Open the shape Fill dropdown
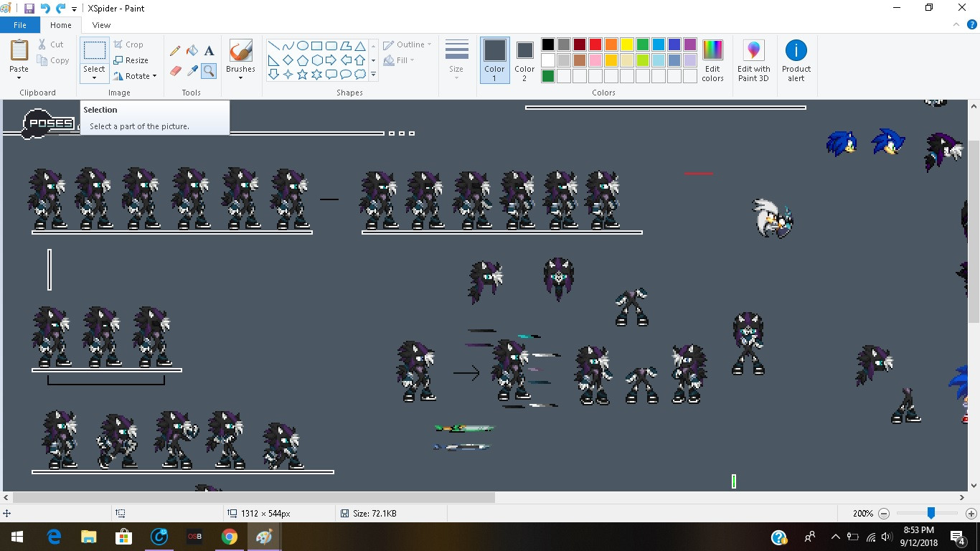980x551 pixels. point(400,60)
